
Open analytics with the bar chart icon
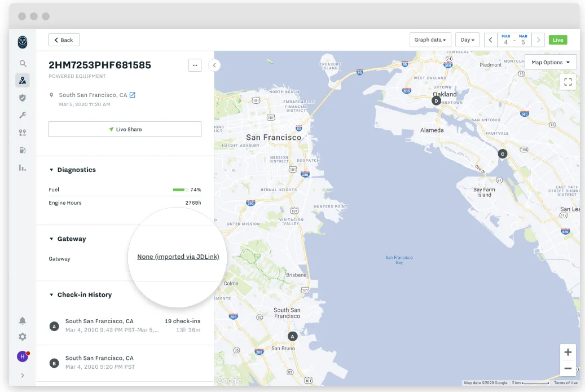(x=23, y=168)
